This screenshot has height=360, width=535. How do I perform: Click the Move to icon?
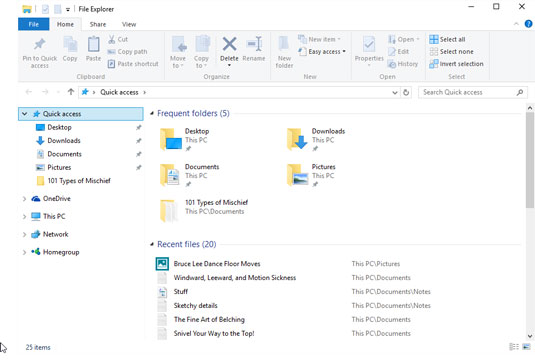pyautogui.click(x=178, y=45)
